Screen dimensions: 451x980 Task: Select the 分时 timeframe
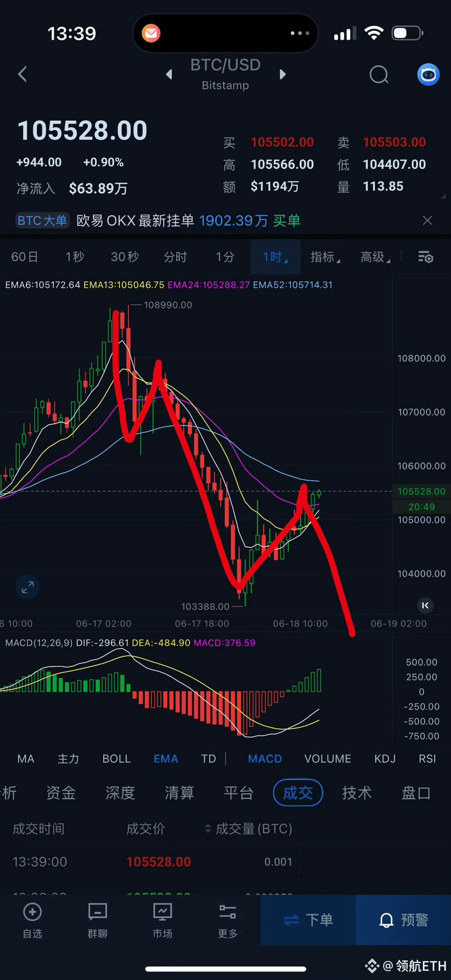click(x=176, y=257)
